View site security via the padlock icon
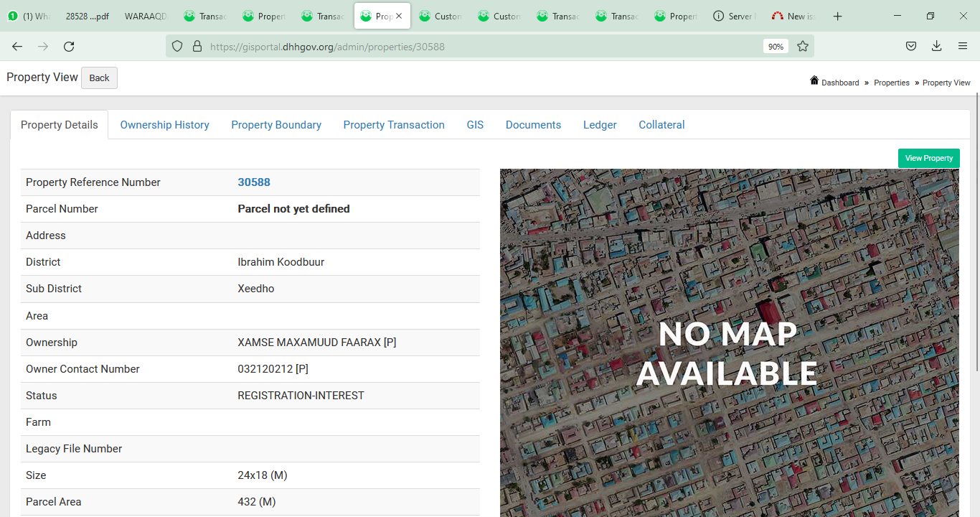 click(x=197, y=46)
